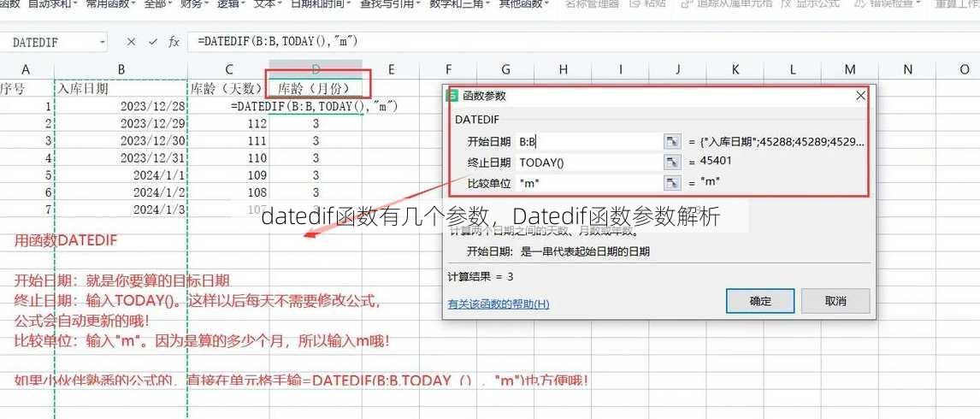Select the month cell 3 beside 112
Image resolution: width=980 pixels, height=419 pixels.
pos(316,123)
